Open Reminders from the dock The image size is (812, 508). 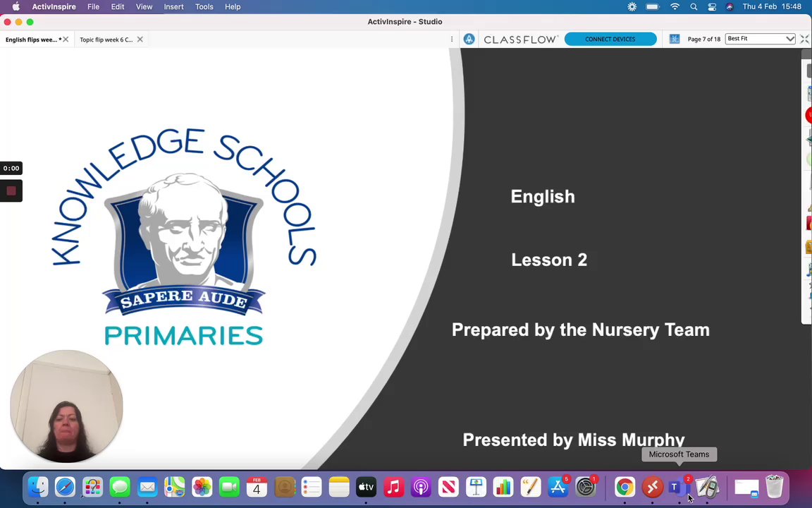312,488
